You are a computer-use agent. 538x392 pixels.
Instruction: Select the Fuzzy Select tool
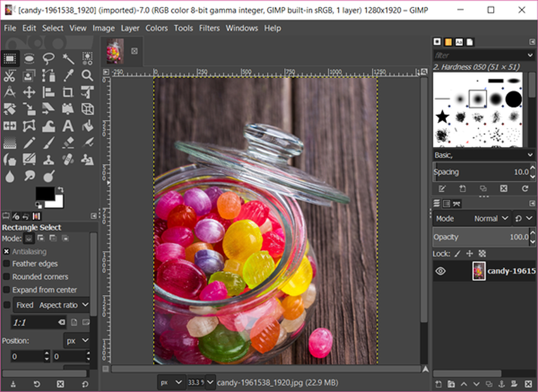pyautogui.click(x=68, y=58)
